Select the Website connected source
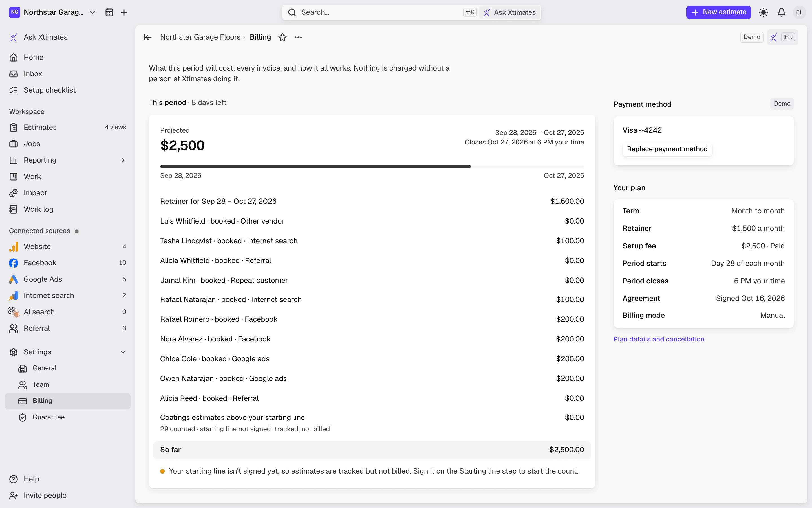Screen dimensions: 812x508 point(67,246)
